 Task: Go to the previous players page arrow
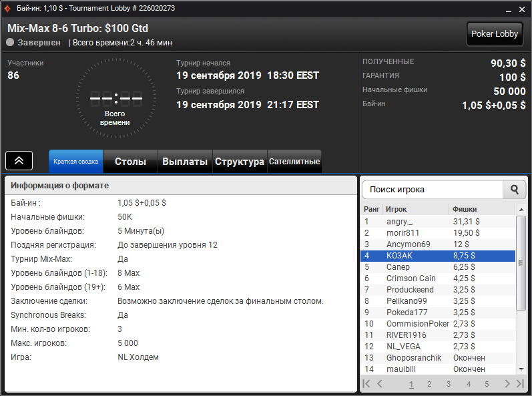(380, 383)
